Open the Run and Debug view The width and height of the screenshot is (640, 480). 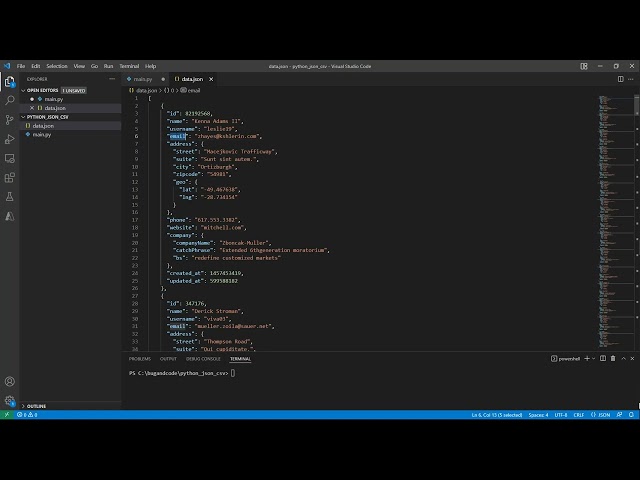pyautogui.click(x=9, y=139)
